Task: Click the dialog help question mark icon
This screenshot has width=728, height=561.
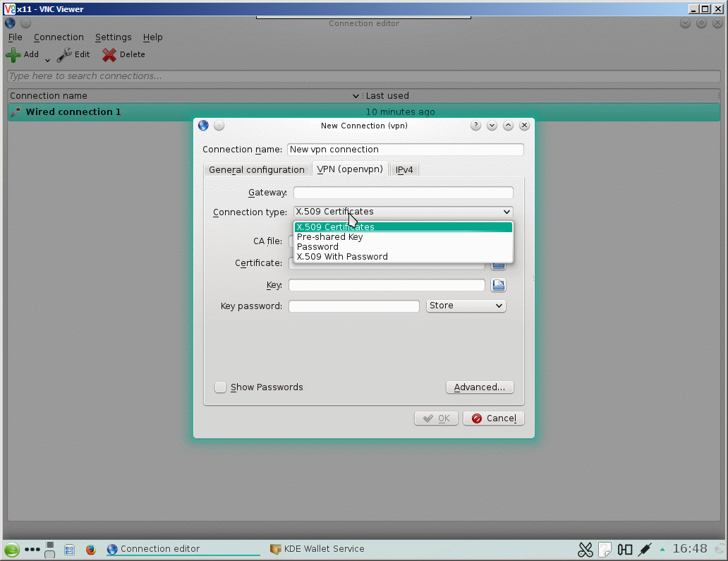Action: tap(475, 126)
